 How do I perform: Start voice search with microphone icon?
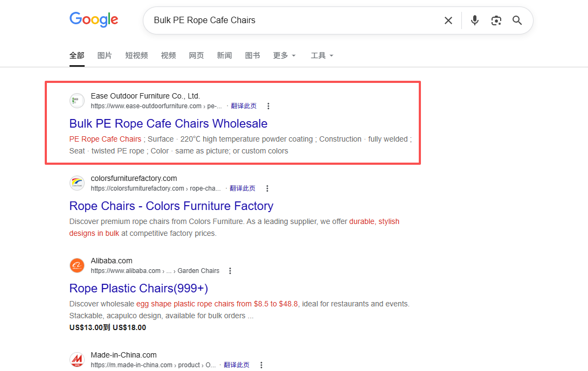pyautogui.click(x=475, y=20)
